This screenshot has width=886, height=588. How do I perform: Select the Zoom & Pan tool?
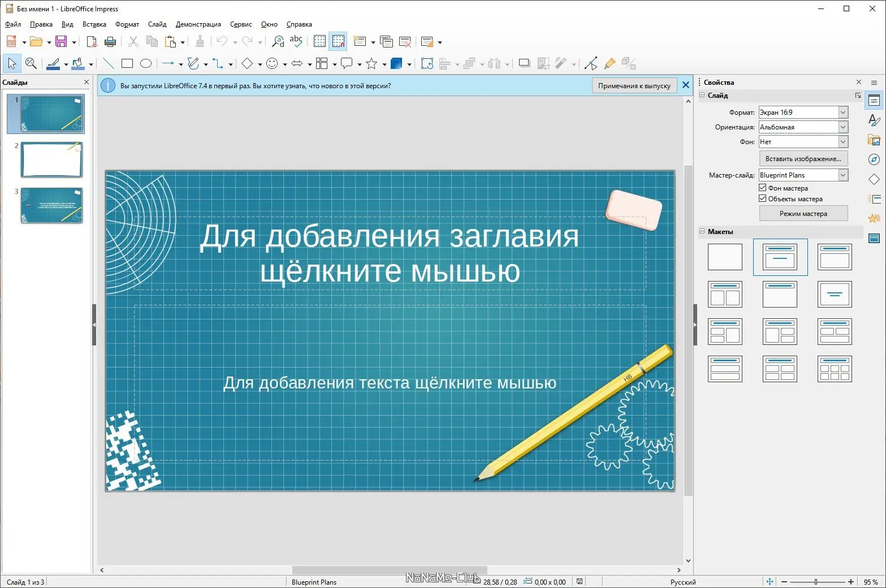point(31,63)
